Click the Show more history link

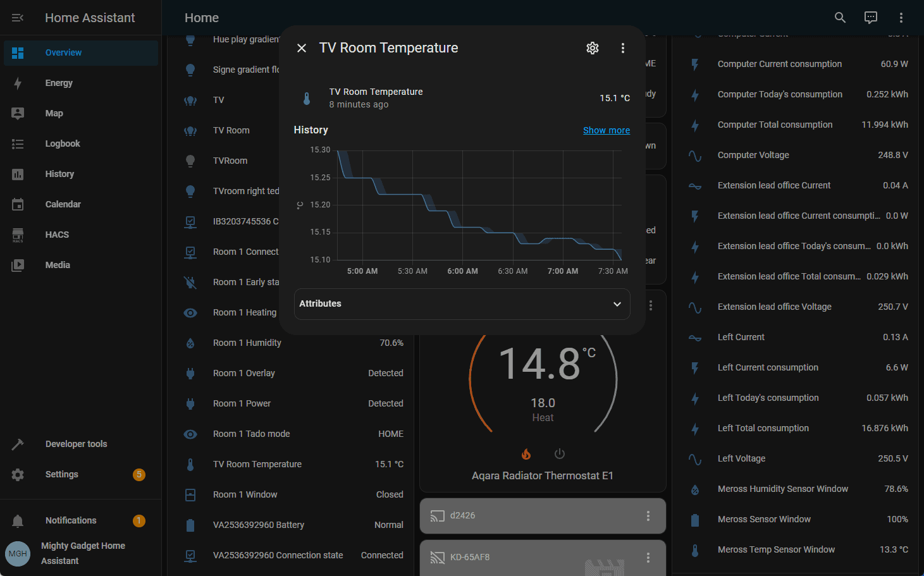[x=606, y=130]
